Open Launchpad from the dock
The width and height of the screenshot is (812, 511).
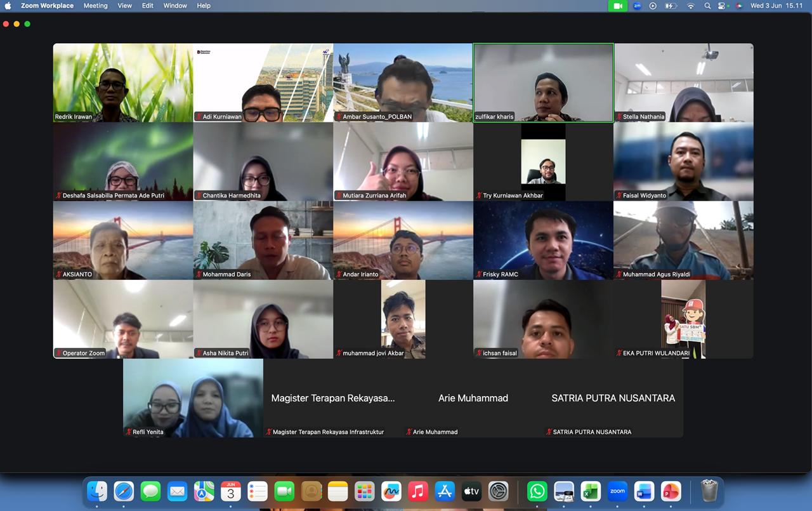365,491
